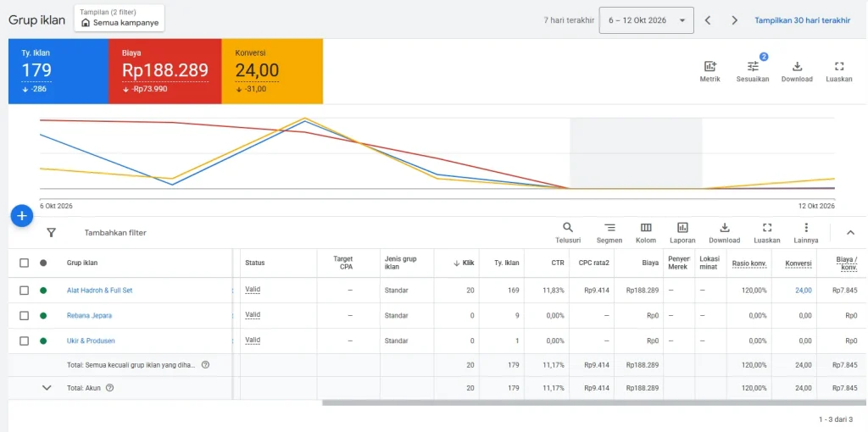
Task: Click green status dot of Rebana Jepara
Action: coord(43,315)
